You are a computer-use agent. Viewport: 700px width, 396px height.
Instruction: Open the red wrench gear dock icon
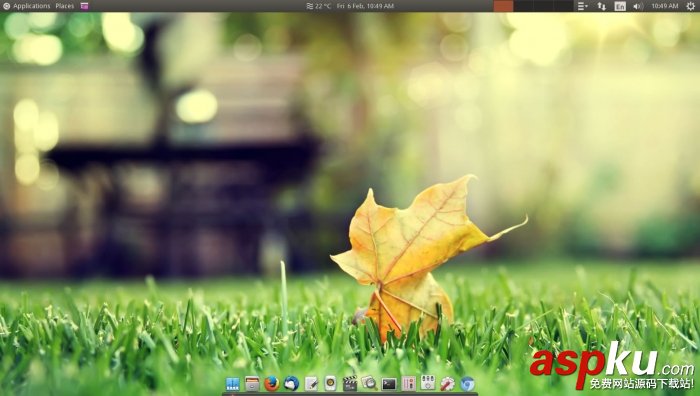pos(447,383)
